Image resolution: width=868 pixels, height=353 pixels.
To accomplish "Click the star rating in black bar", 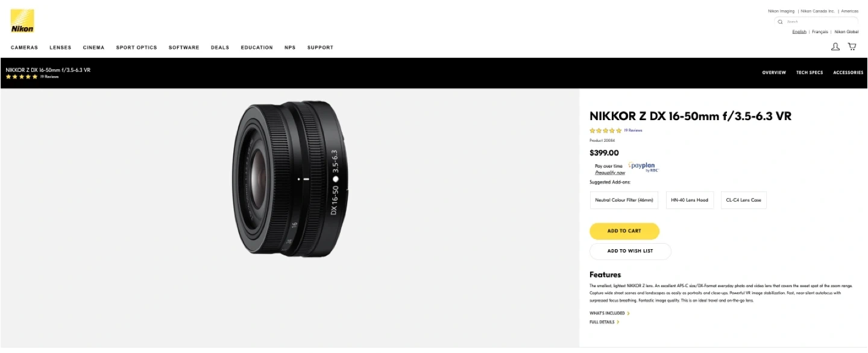I will click(22, 77).
